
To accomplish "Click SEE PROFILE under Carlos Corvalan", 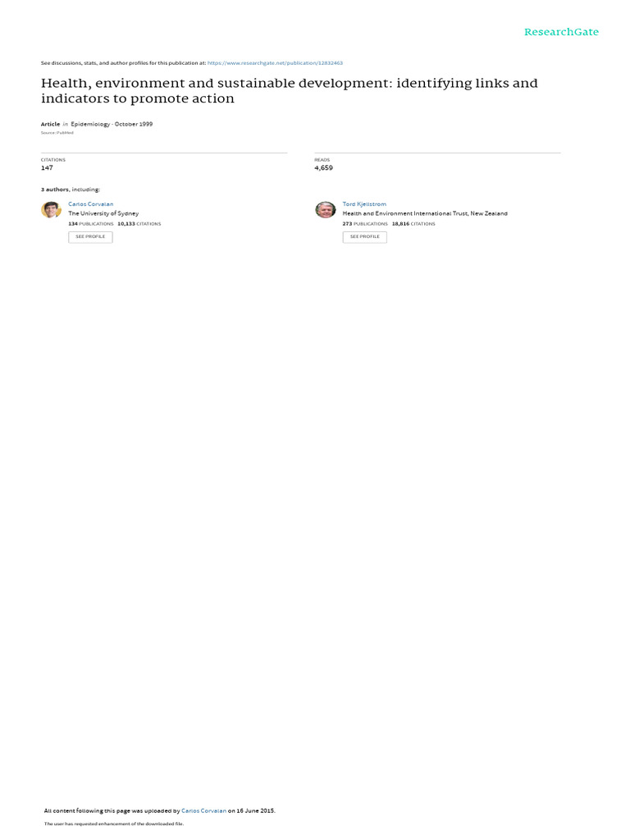I will 90,237.
